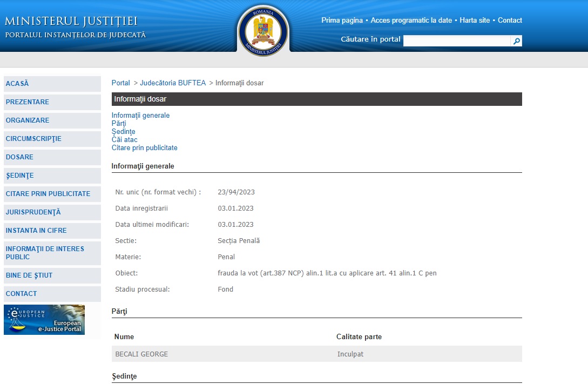This screenshot has height=384, width=588.
Task: Open BINE DE ŞTIUT sidebar item
Action: tap(52, 275)
